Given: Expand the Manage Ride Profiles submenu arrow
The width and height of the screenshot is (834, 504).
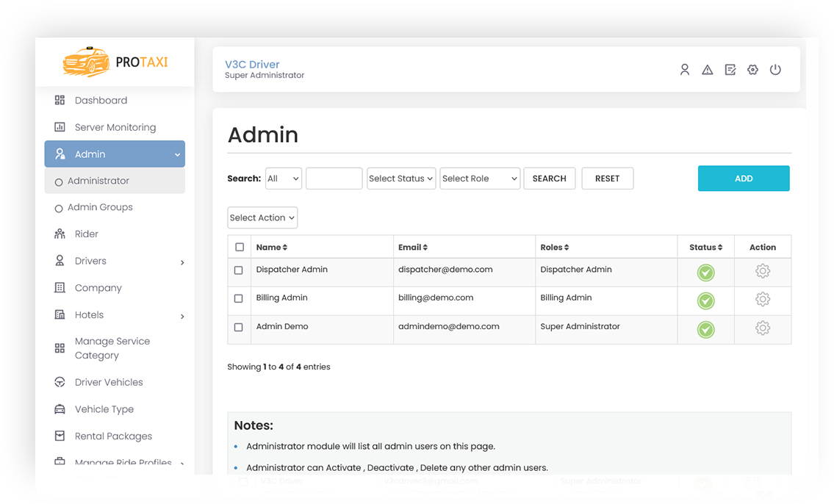Looking at the screenshot, I should click(182, 463).
